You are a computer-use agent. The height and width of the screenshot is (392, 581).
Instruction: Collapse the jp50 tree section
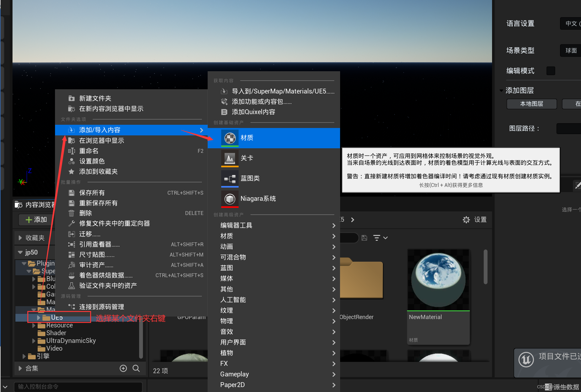(x=20, y=252)
